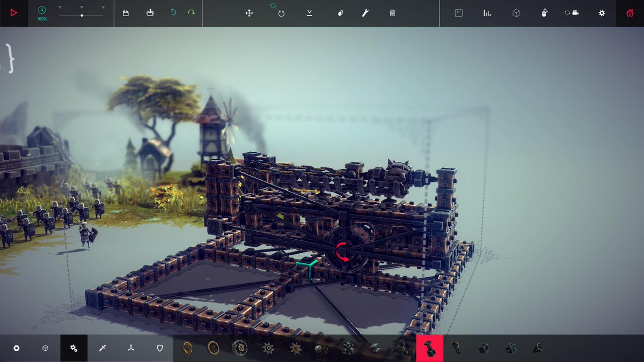Click the time scale clock icon showing 100%
The width and height of the screenshot is (644, 362).
[42, 10]
